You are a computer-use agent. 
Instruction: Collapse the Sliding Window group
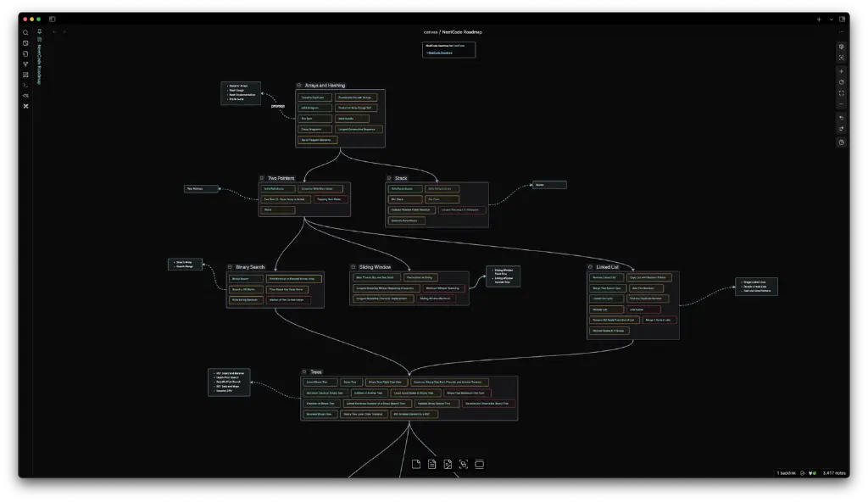(x=353, y=266)
